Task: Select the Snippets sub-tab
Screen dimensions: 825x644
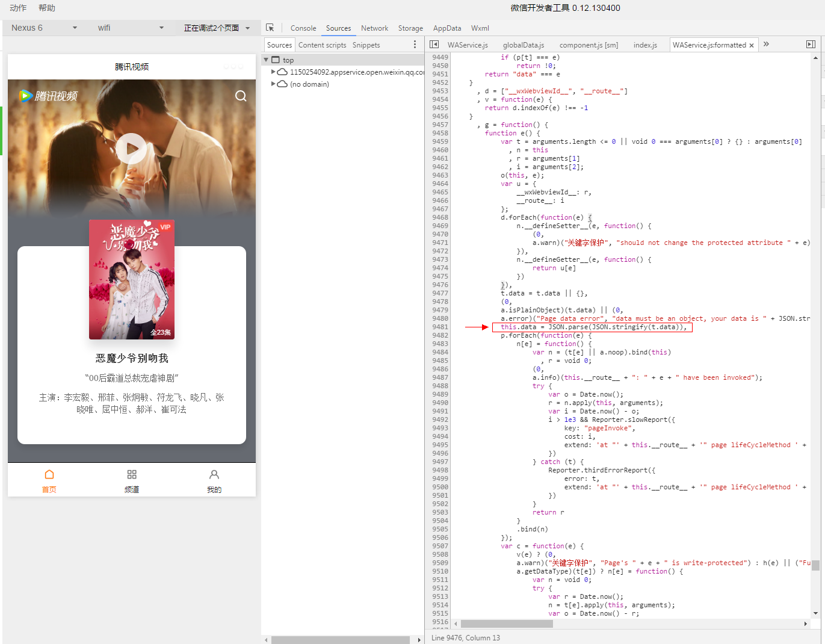Action: (x=366, y=45)
